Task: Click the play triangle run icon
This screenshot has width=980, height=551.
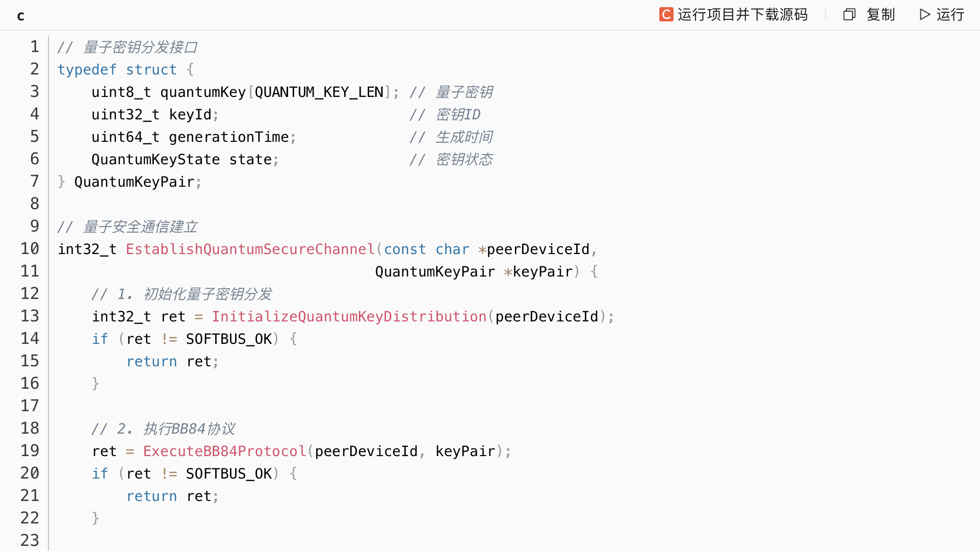Action: 924,14
